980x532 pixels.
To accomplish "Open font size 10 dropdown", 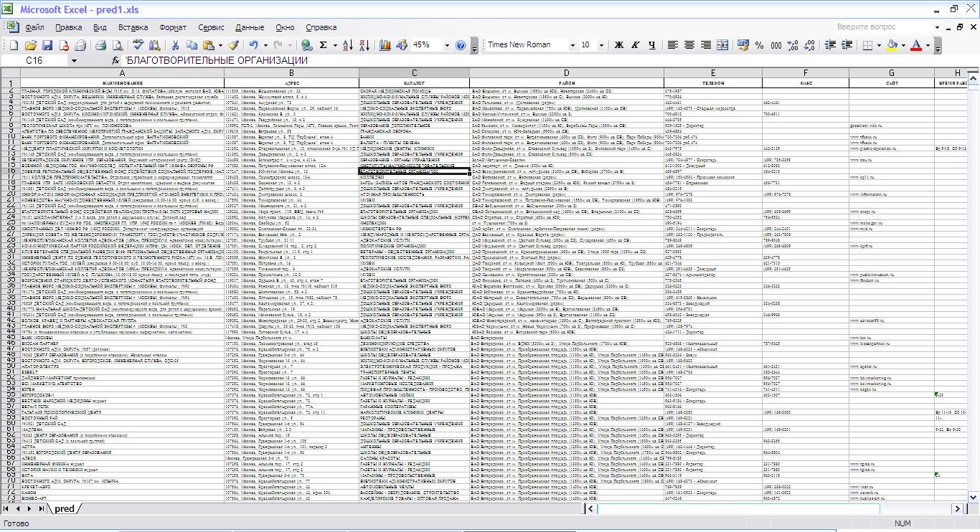I will pyautogui.click(x=601, y=45).
